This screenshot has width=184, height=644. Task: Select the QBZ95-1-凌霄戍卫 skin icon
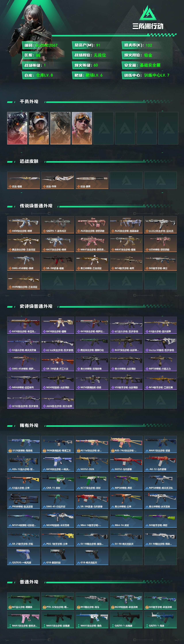point(58,225)
